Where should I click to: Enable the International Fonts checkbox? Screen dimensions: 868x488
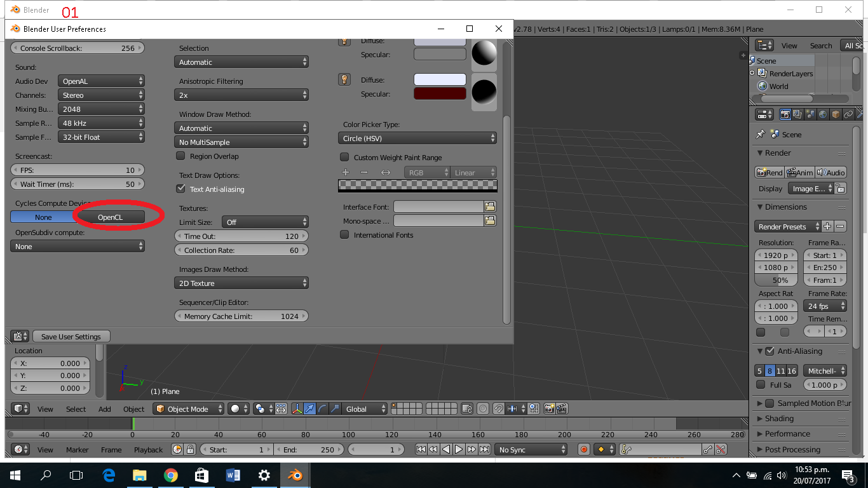click(x=344, y=235)
